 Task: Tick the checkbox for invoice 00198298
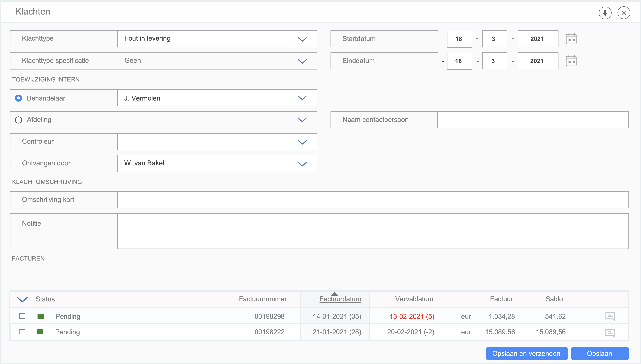coord(23,316)
